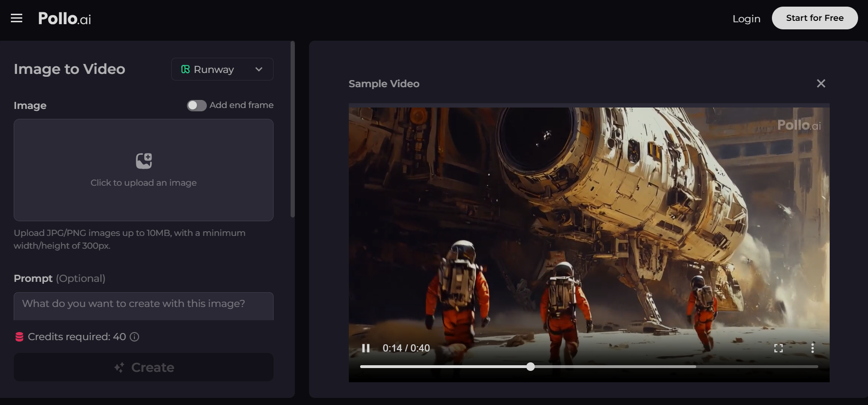Click the red credits coin icon
This screenshot has width=868, height=405.
(x=19, y=337)
